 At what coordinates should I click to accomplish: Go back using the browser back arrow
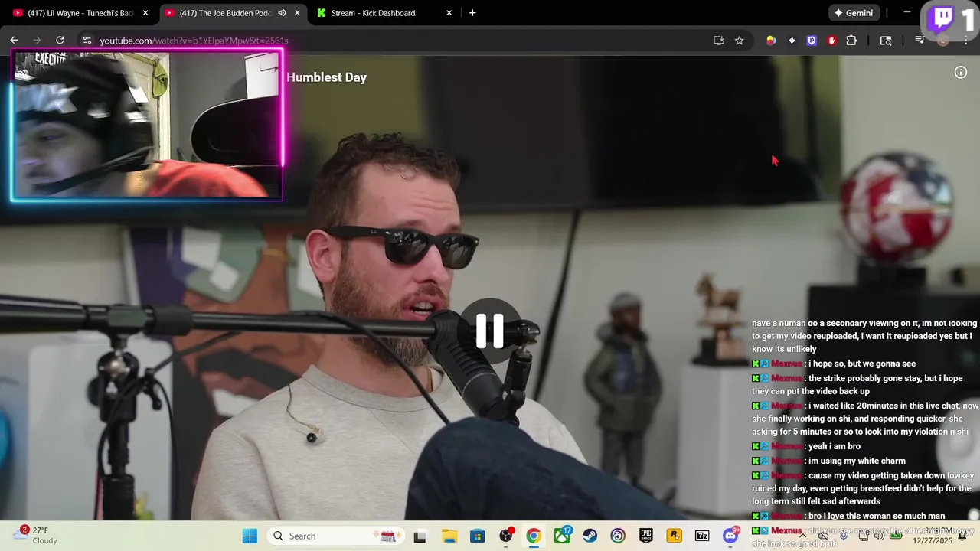(x=14, y=41)
